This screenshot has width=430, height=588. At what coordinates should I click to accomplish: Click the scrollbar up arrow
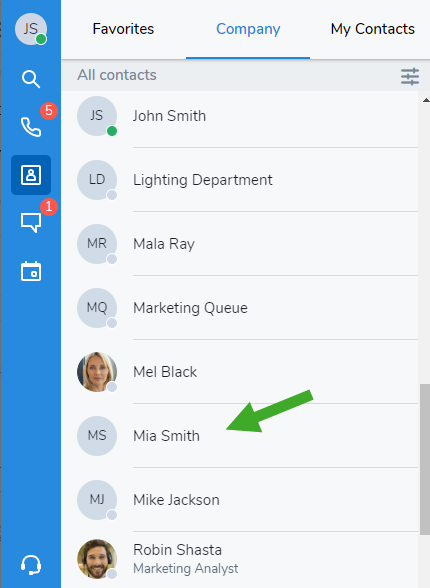click(x=426, y=100)
